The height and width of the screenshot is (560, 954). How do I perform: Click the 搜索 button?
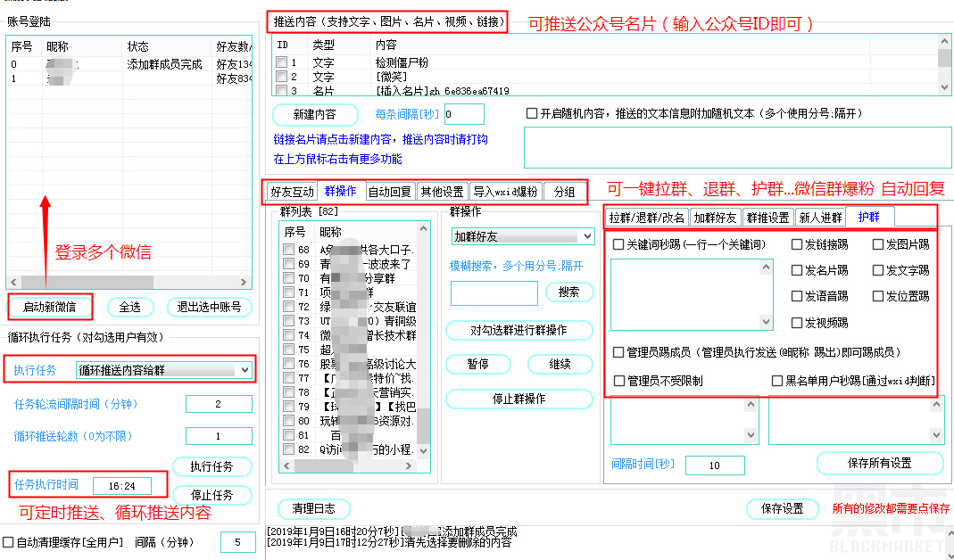(x=568, y=292)
